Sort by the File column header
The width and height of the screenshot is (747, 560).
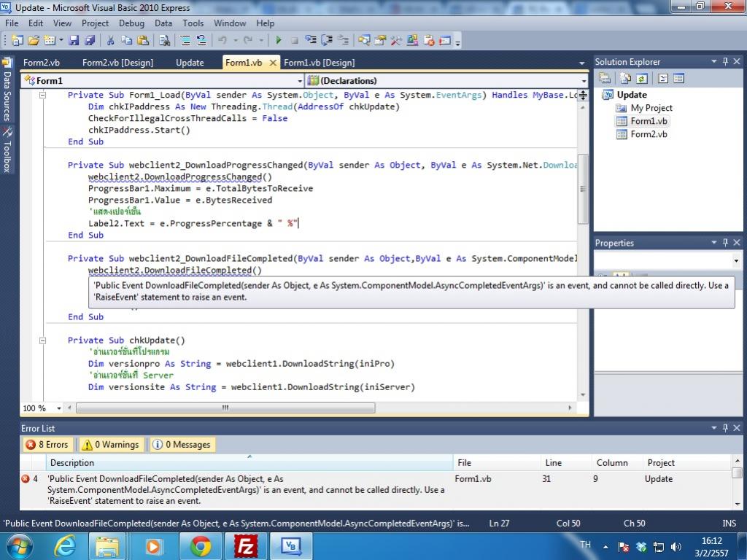point(496,463)
